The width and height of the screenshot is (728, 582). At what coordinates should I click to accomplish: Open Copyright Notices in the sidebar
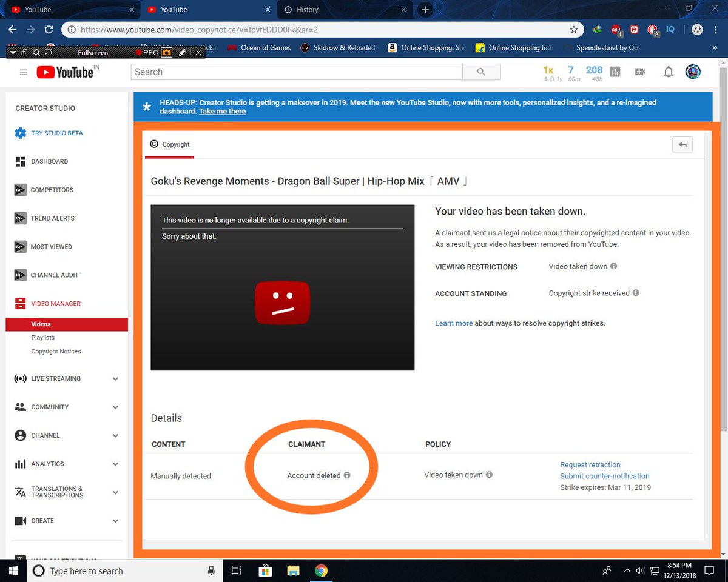(x=56, y=352)
